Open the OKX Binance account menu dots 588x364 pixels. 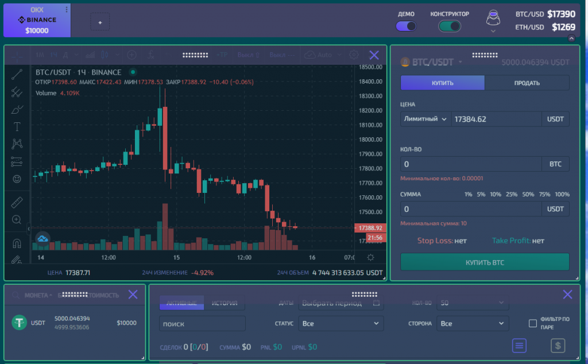67,9
